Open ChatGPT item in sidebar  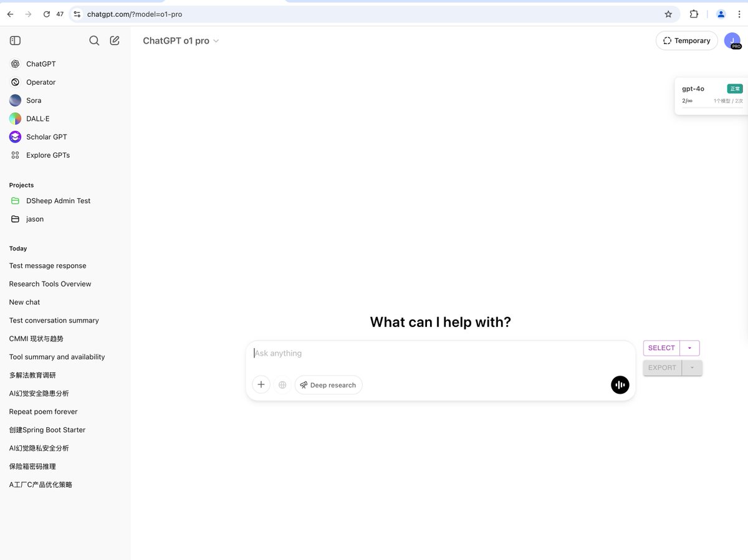(x=65, y=64)
